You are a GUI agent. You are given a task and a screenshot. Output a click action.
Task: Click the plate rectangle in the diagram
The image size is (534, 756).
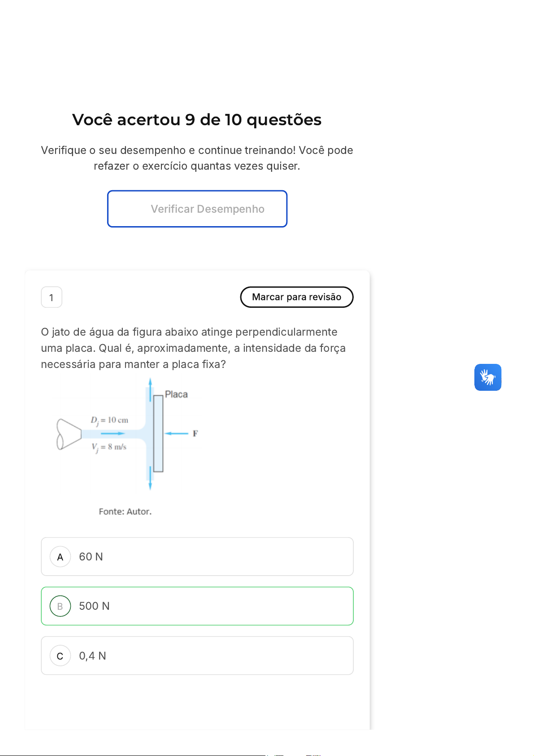pyautogui.click(x=158, y=433)
